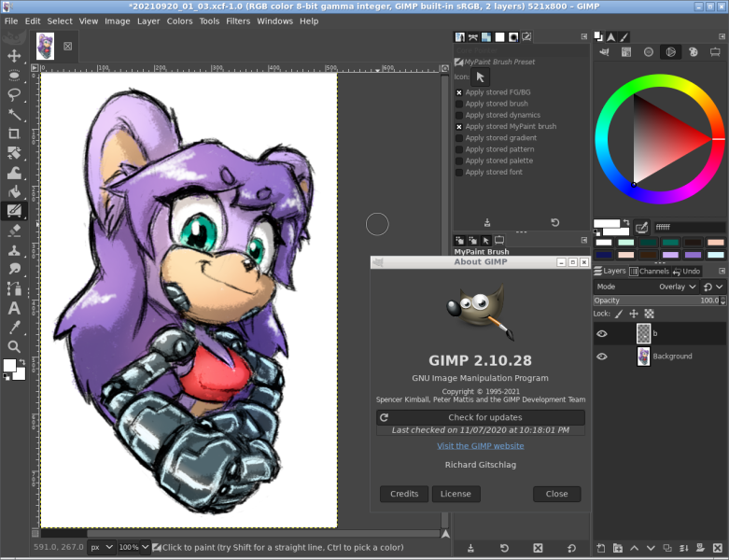Open the Colors menu
The height and width of the screenshot is (560, 729).
(x=179, y=21)
